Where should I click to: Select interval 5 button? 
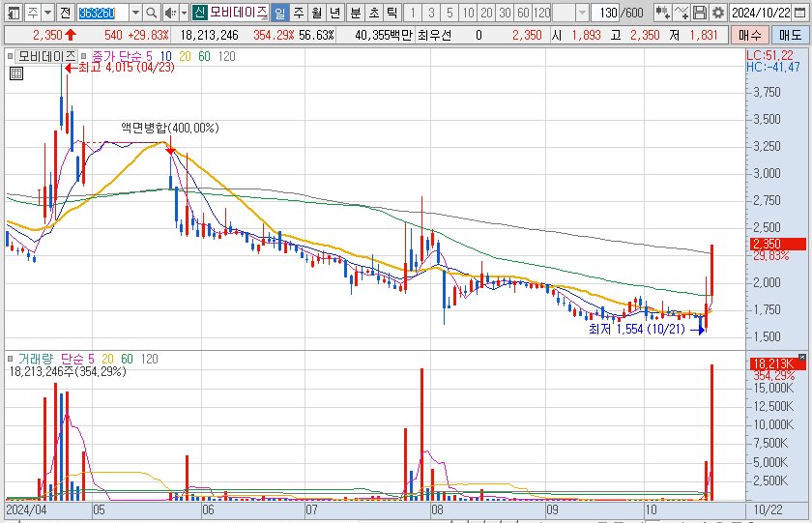click(x=449, y=13)
